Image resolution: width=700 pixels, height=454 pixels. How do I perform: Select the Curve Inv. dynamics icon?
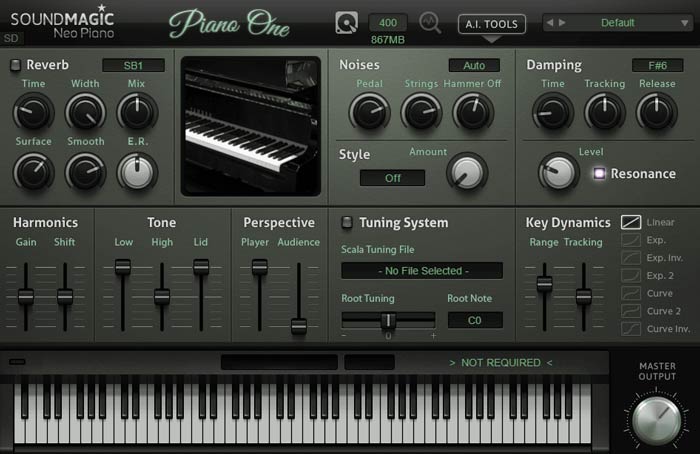pyautogui.click(x=631, y=329)
